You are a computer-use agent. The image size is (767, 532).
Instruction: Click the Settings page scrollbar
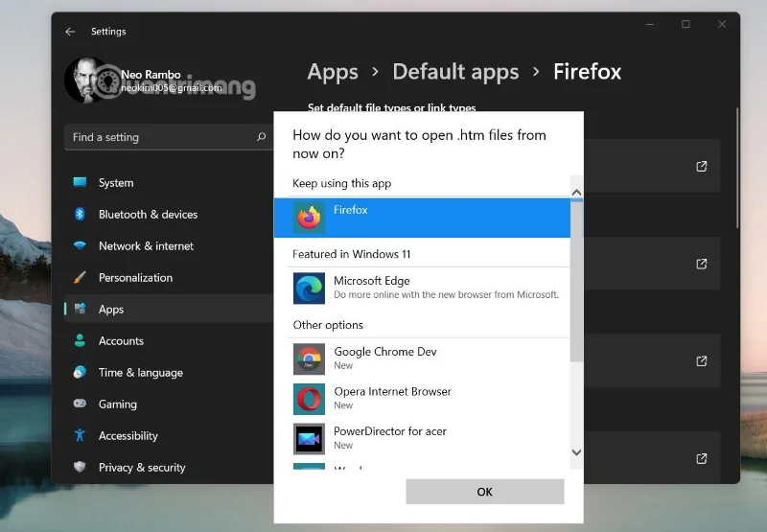[x=737, y=168]
